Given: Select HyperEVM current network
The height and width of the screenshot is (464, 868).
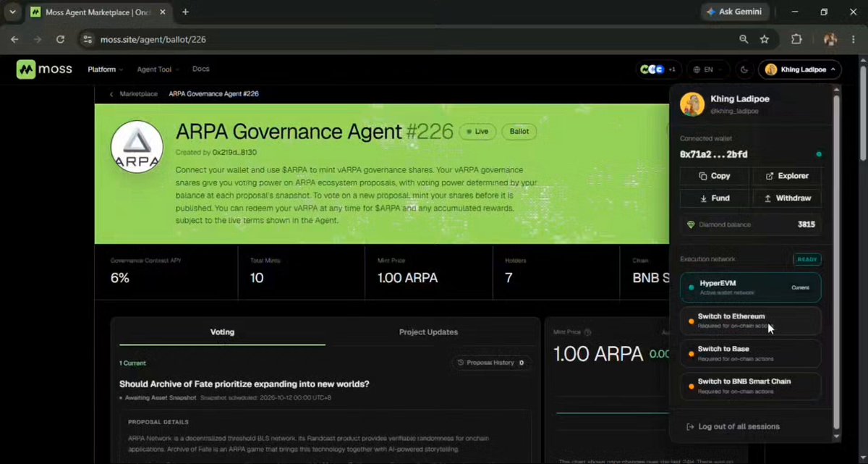Looking at the screenshot, I should click(751, 287).
